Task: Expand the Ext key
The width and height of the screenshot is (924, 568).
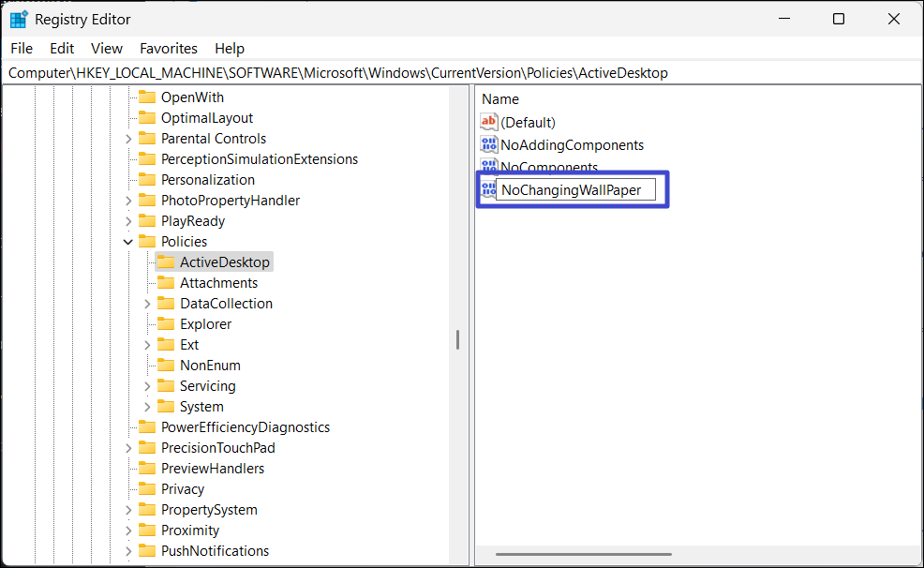Action: coord(147,345)
